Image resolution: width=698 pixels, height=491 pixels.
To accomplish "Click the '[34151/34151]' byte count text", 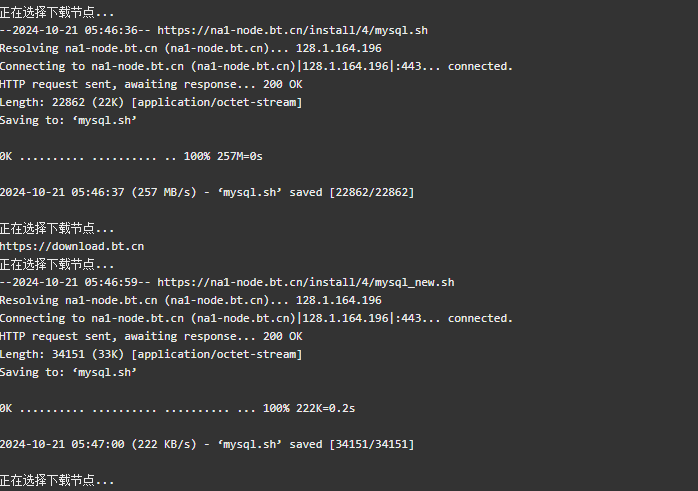I will (x=372, y=444).
